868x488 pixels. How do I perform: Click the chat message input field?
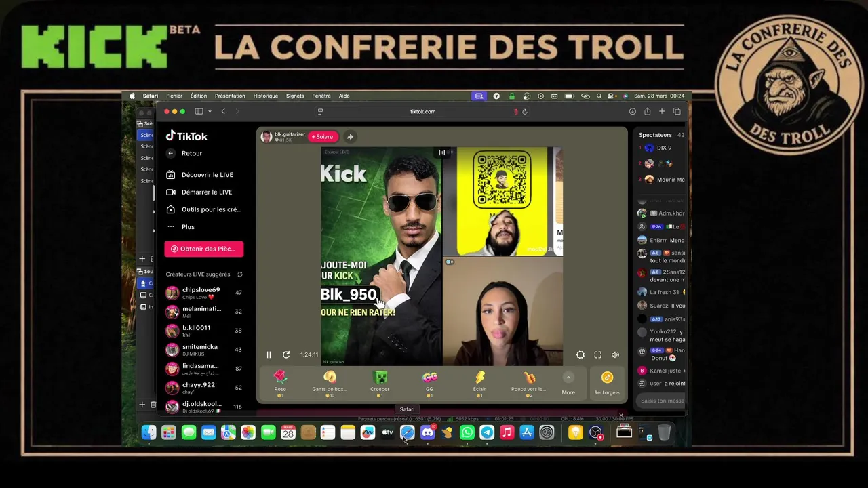[x=662, y=401]
